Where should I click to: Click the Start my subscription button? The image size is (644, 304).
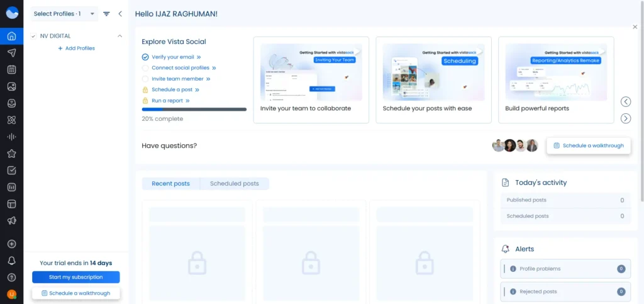pyautogui.click(x=75, y=277)
